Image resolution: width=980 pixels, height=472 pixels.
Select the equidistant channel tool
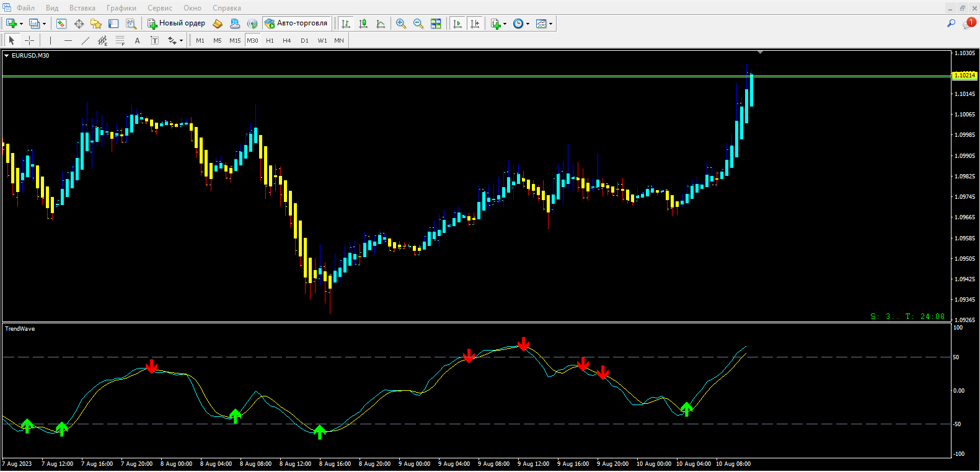(x=102, y=40)
